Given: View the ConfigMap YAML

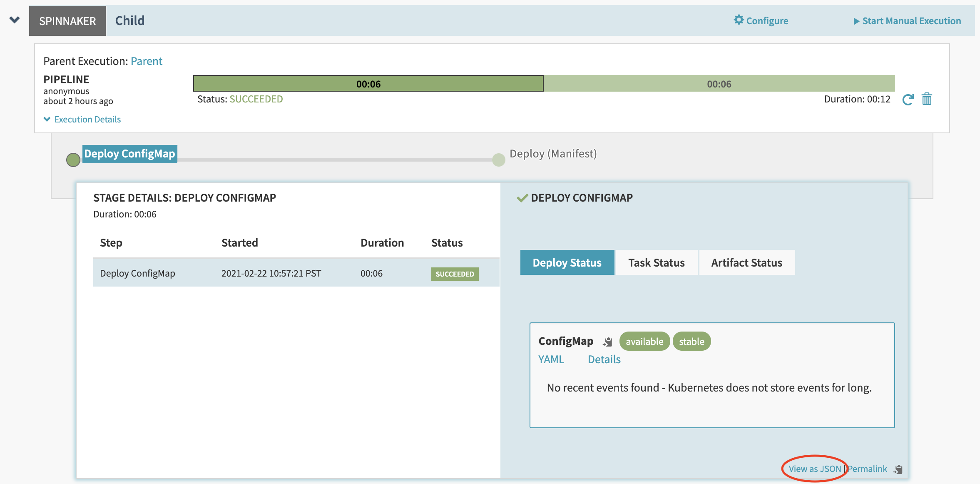Looking at the screenshot, I should (x=551, y=359).
